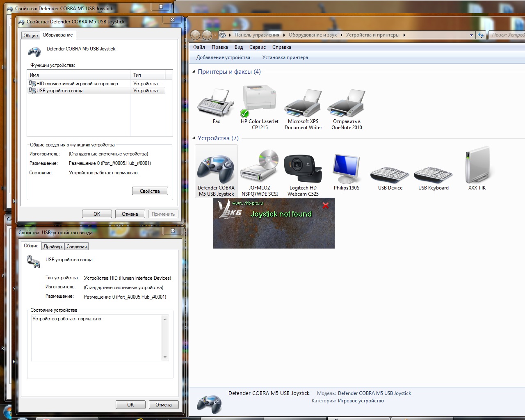Collapse the Принтеры и факсы group
This screenshot has height=420, width=525.
[194, 72]
